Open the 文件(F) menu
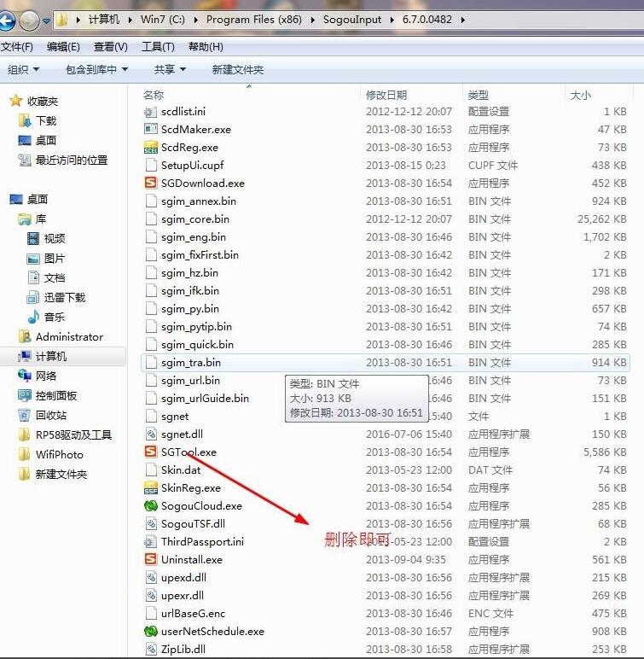Image resolution: width=644 pixels, height=659 pixels. (x=17, y=47)
